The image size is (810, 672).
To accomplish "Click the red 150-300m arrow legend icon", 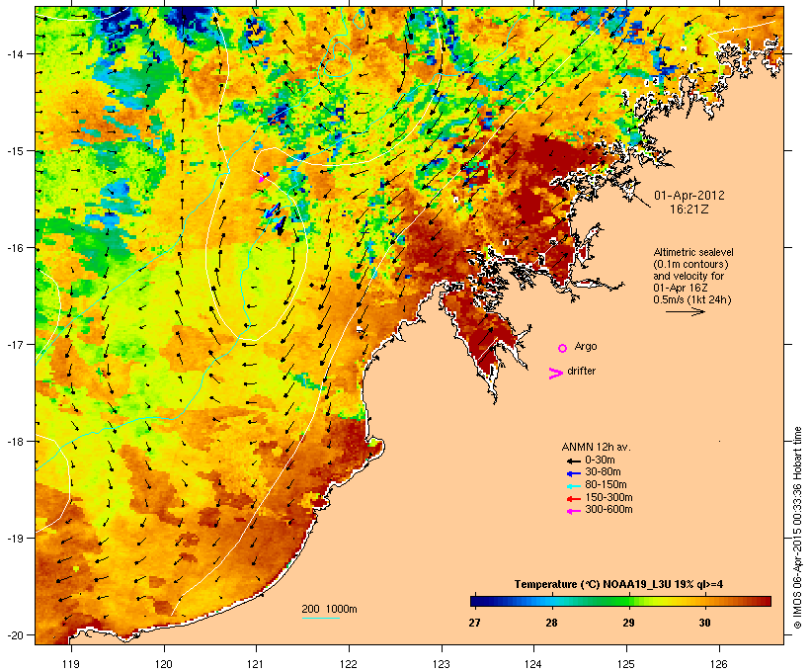I will pos(573,499).
